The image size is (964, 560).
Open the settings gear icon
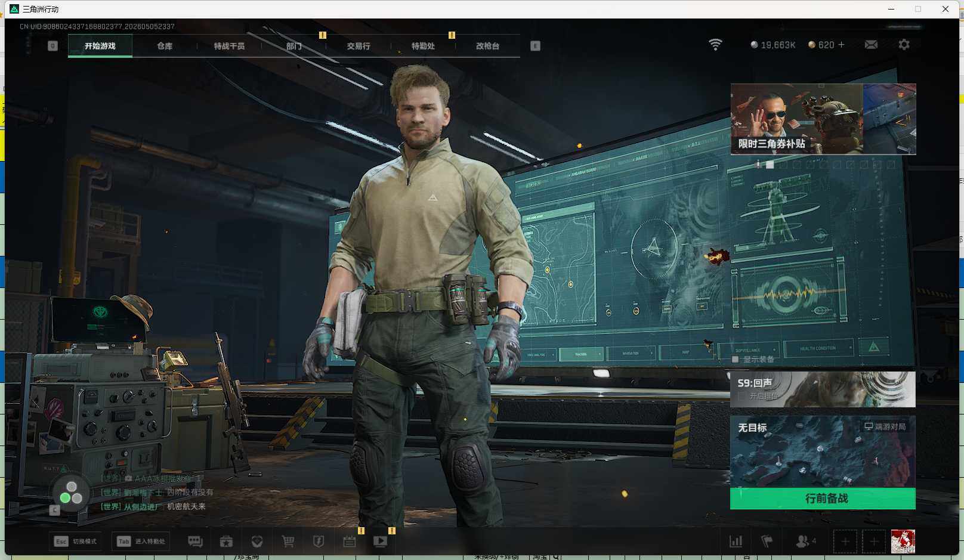pyautogui.click(x=904, y=45)
